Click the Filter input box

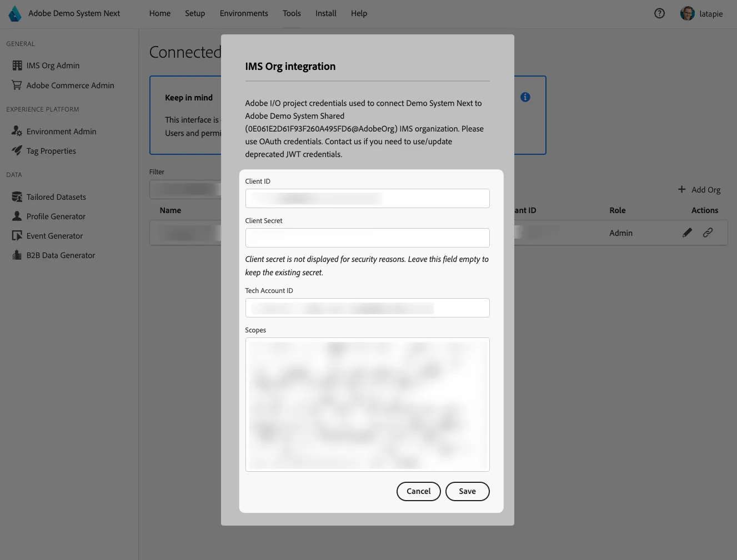[185, 189]
